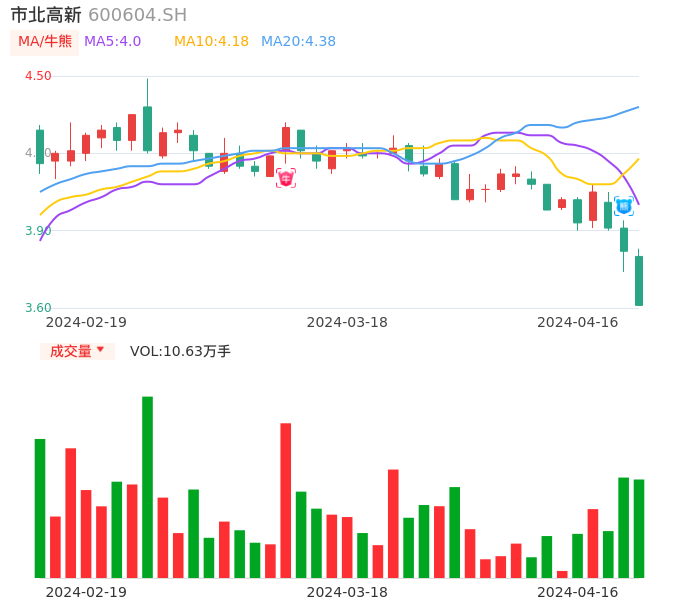This screenshot has height=606, width=686.
Task: Toggle the purple MA5:4.0 legend
Action: 112,42
